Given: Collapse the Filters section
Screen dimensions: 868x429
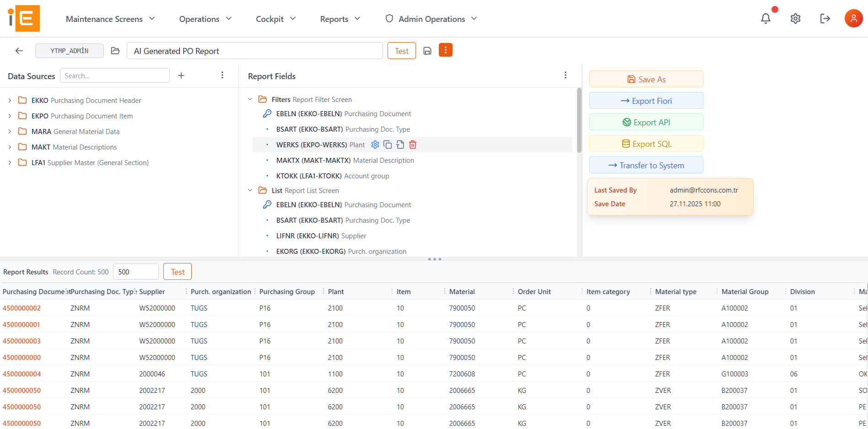Looking at the screenshot, I should click(250, 99).
